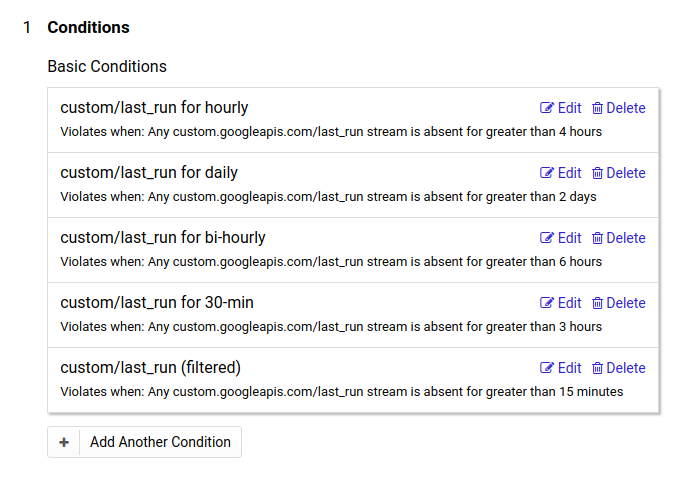Click the trash icon for daily condition
Viewport: 698px width, 478px height.
pos(597,173)
